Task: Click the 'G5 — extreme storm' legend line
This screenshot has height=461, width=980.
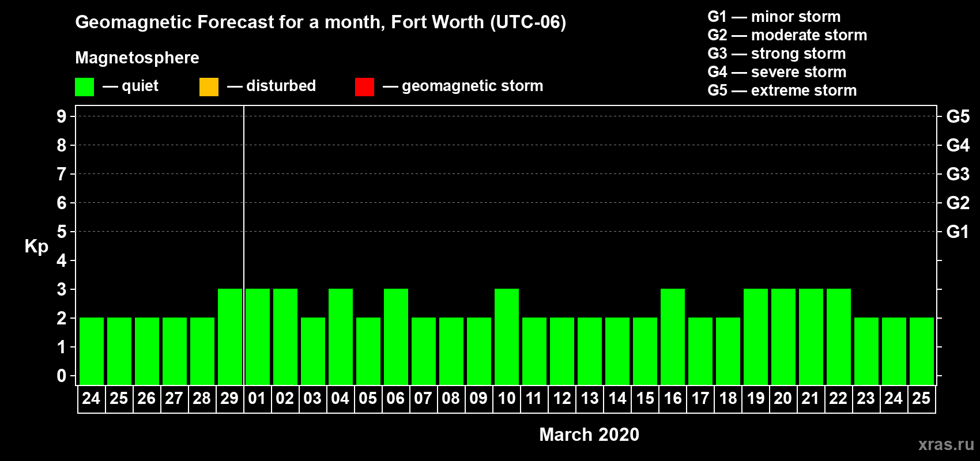Action: point(782,90)
